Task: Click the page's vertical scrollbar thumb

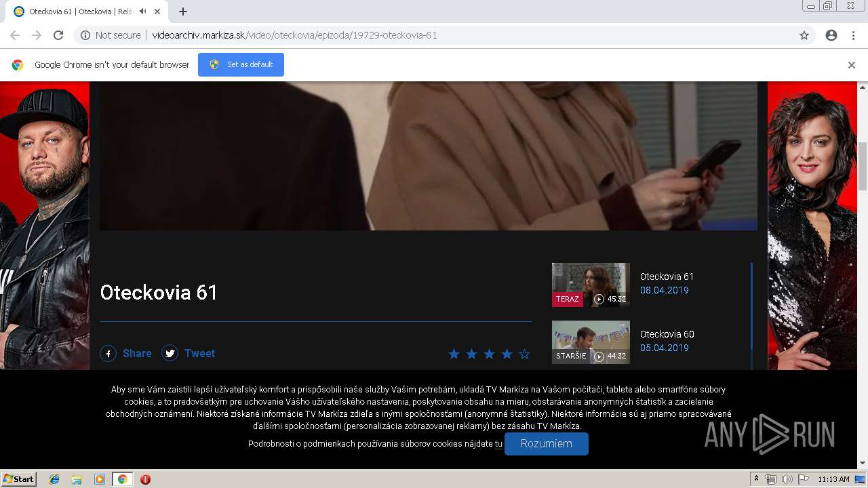Action: 863,167
